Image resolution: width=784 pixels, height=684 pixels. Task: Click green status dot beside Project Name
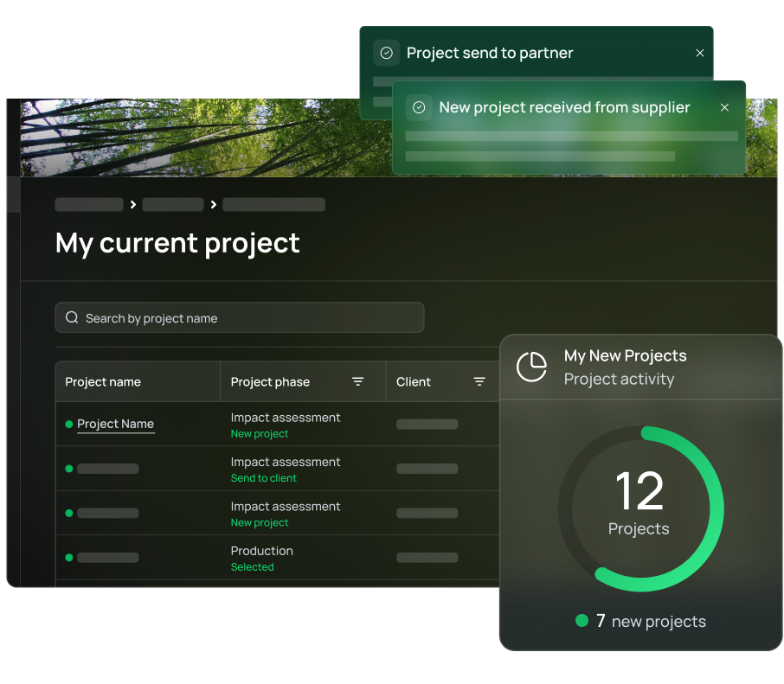pos(69,424)
